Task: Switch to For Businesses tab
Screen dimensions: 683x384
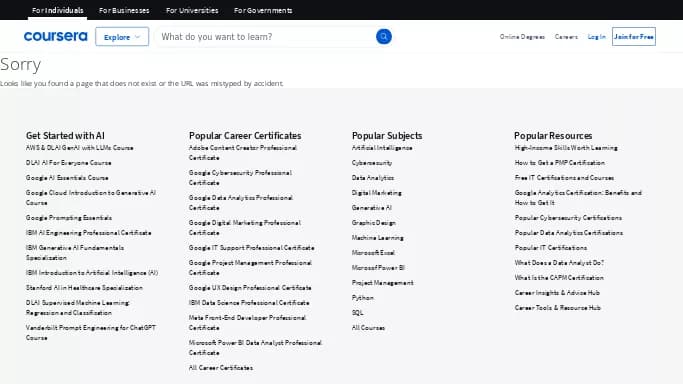Action: 124,10
